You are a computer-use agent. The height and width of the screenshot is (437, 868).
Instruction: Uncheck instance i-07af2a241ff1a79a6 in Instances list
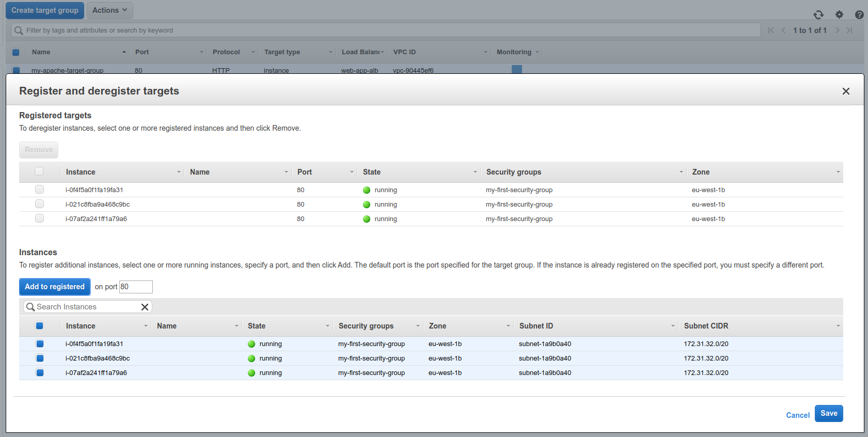[x=40, y=372]
